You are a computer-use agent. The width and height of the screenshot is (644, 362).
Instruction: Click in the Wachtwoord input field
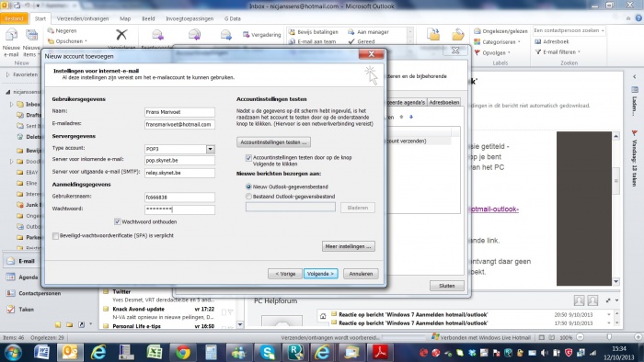click(x=179, y=209)
